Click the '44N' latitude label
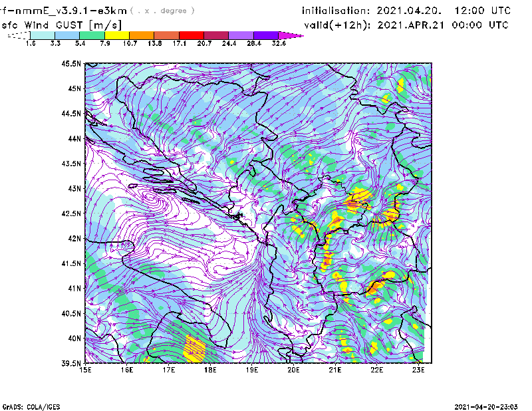 tap(74, 138)
